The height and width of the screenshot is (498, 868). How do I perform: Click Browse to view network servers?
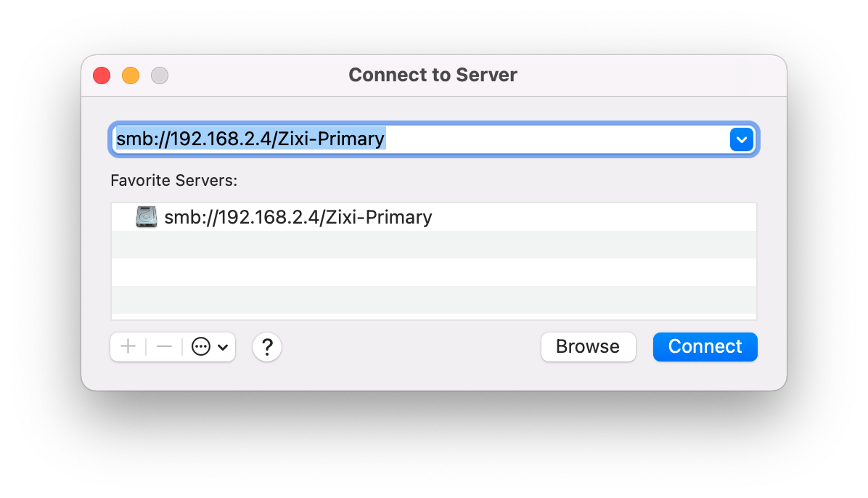(x=588, y=347)
